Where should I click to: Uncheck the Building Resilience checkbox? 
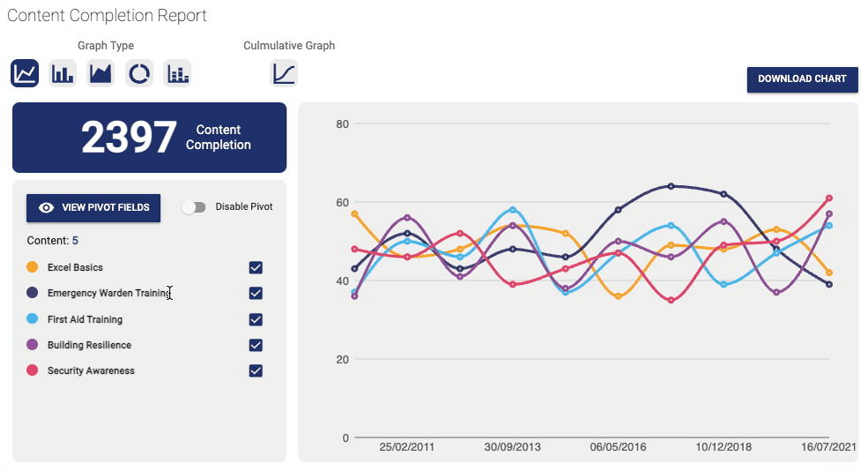click(256, 345)
